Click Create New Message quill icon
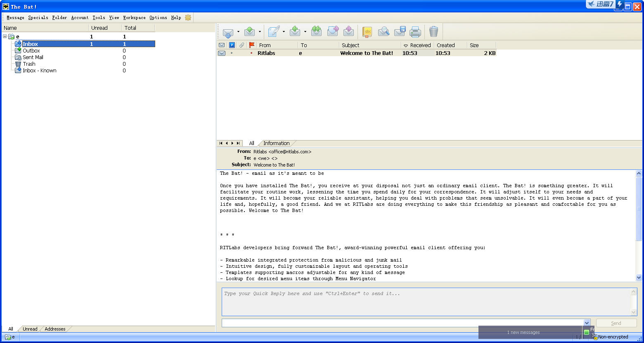644x343 pixels. 274,32
